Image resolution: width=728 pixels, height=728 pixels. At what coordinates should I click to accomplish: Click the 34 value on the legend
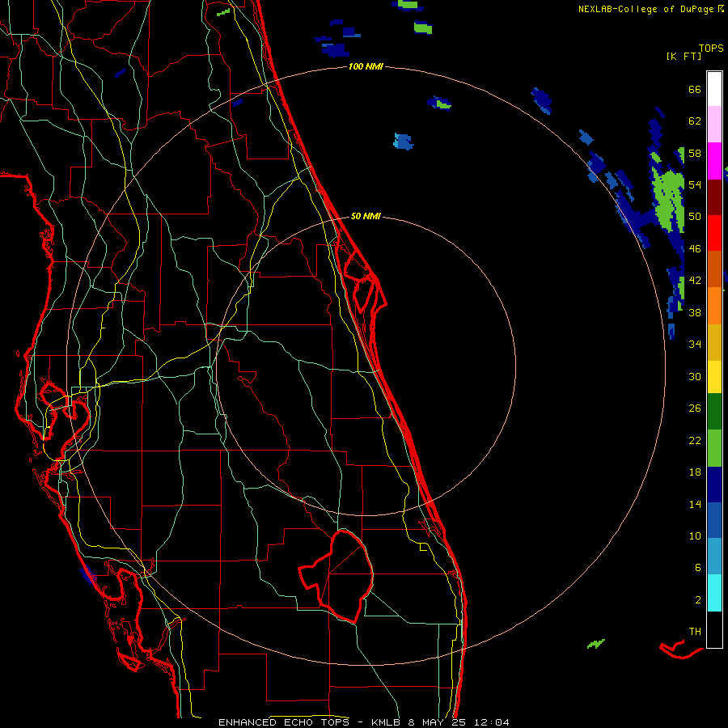click(x=695, y=345)
